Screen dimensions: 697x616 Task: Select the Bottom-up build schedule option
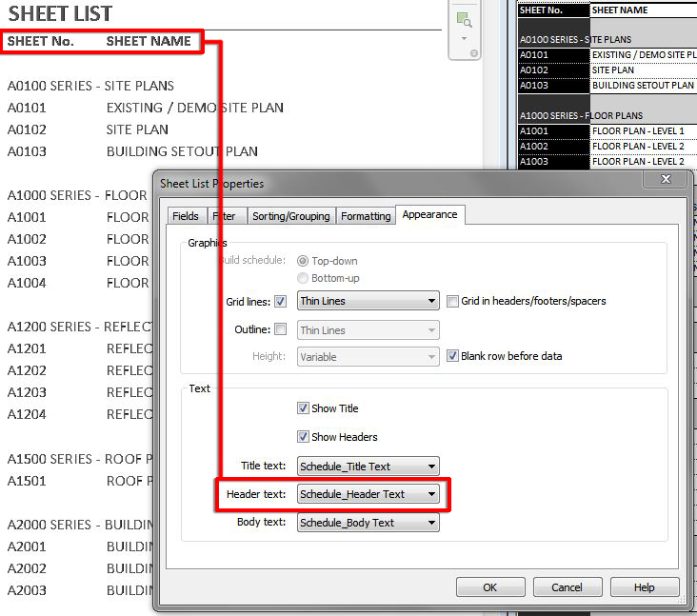coord(302,278)
